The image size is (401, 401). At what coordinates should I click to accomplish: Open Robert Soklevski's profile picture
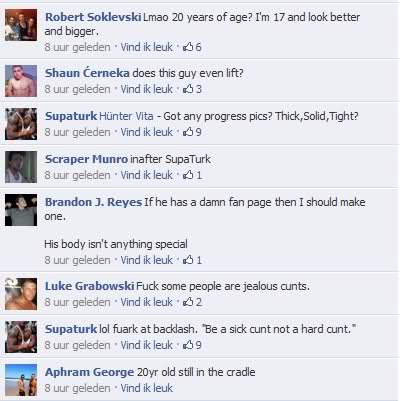21,25
